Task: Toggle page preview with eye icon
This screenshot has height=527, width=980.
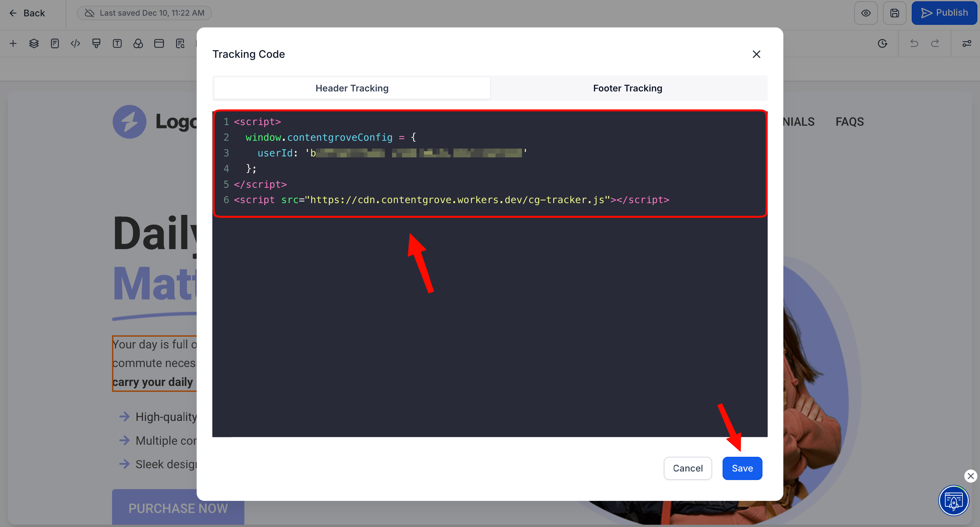Action: [866, 13]
